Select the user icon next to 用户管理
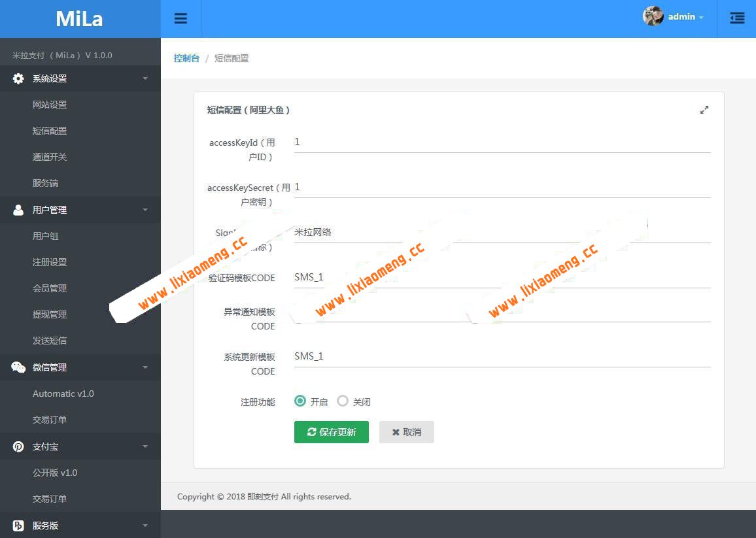The height and width of the screenshot is (538, 756). click(18, 210)
